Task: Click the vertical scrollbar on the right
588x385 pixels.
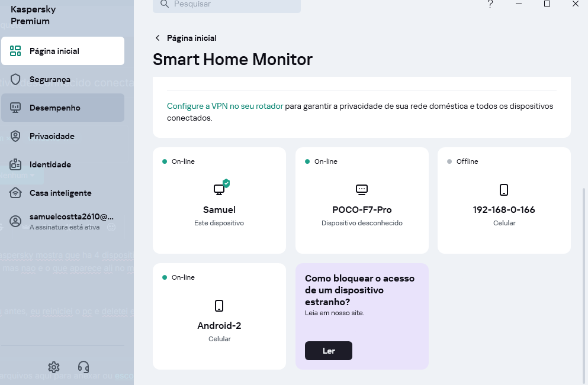Action: point(583,284)
